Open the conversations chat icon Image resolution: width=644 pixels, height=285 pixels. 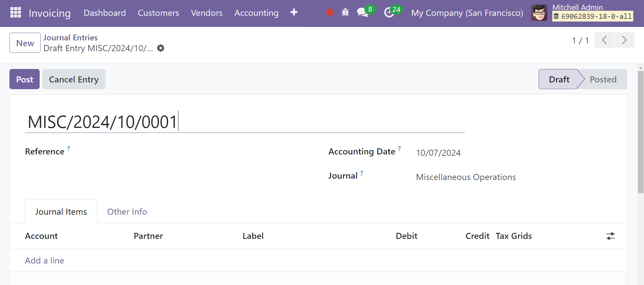coord(362,12)
